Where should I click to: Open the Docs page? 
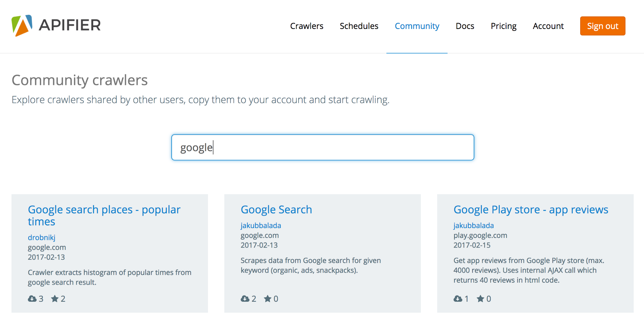(465, 26)
